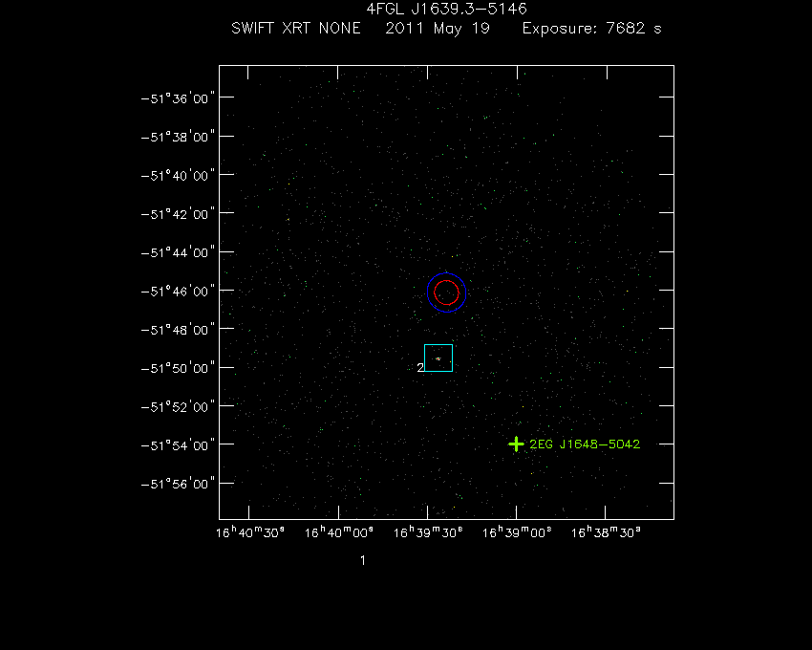Click declination label -51°42'00"
The image size is (812, 650).
click(178, 214)
